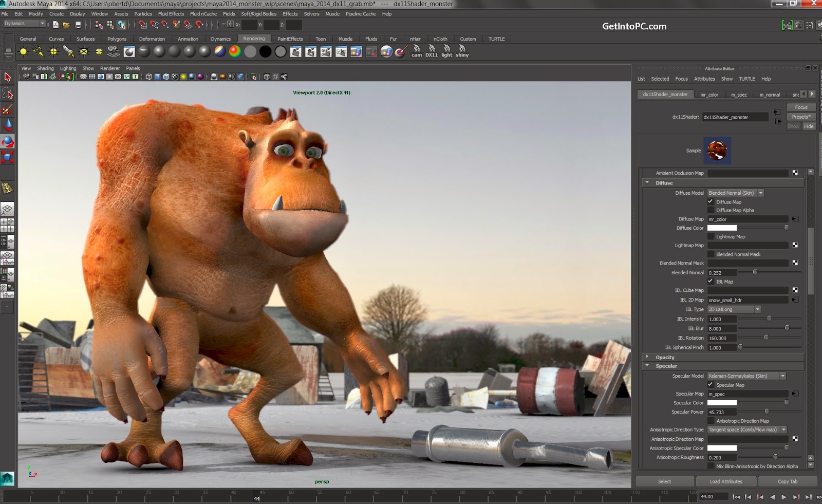
Task: Disable the Diffuse Map checkbox
Action: [x=711, y=201]
